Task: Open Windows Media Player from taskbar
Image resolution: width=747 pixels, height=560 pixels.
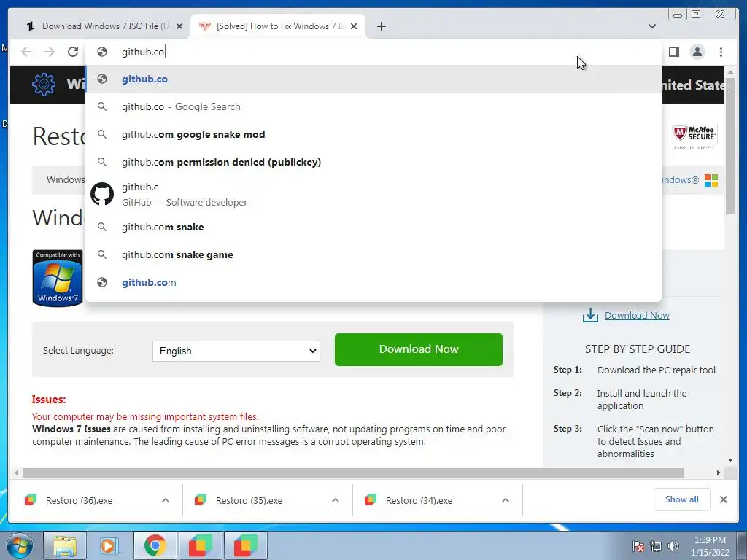Action: point(109,545)
